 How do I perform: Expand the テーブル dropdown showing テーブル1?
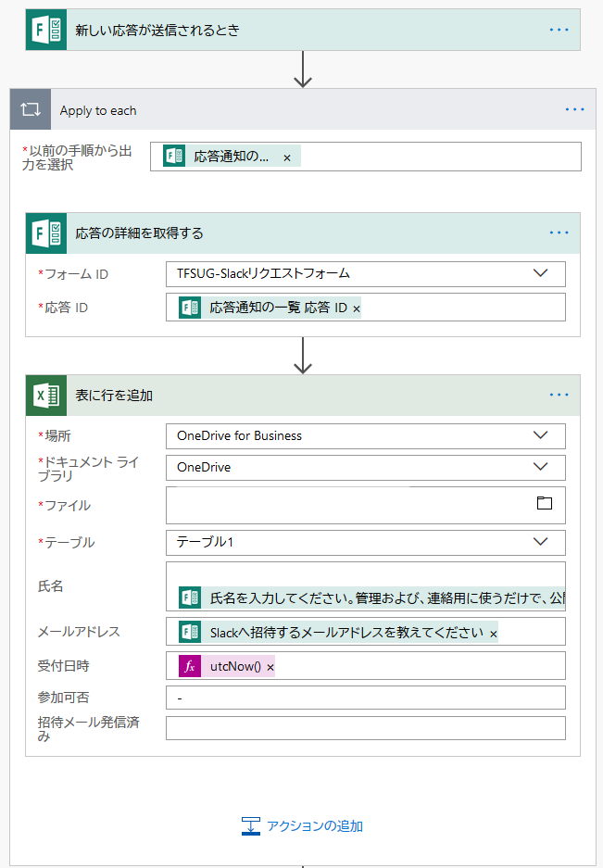540,541
